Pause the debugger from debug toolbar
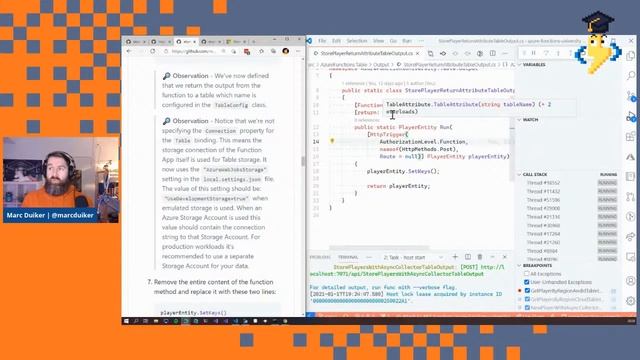Image resolution: width=640 pixels, height=360 pixels. pos(533,53)
